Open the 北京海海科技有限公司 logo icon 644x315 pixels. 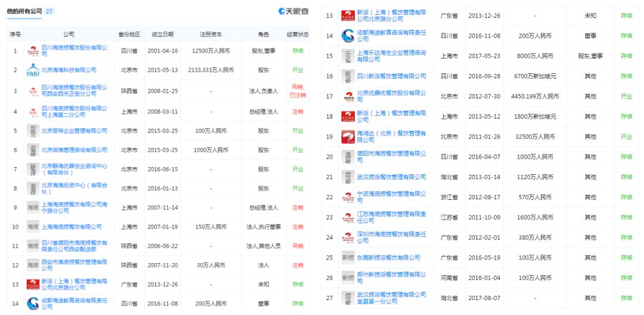(33, 70)
